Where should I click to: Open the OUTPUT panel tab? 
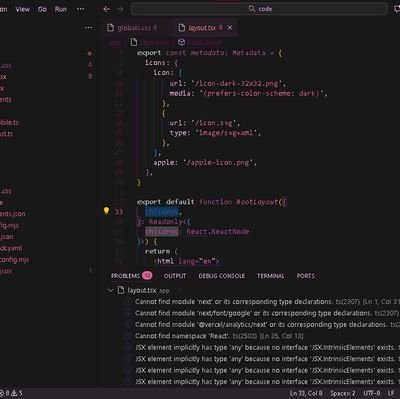pos(175,276)
